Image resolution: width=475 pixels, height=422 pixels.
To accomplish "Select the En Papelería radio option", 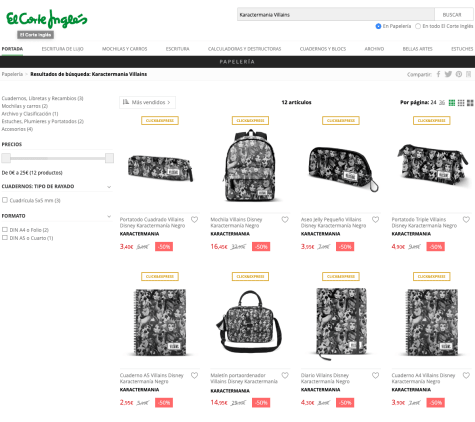I will point(378,26).
